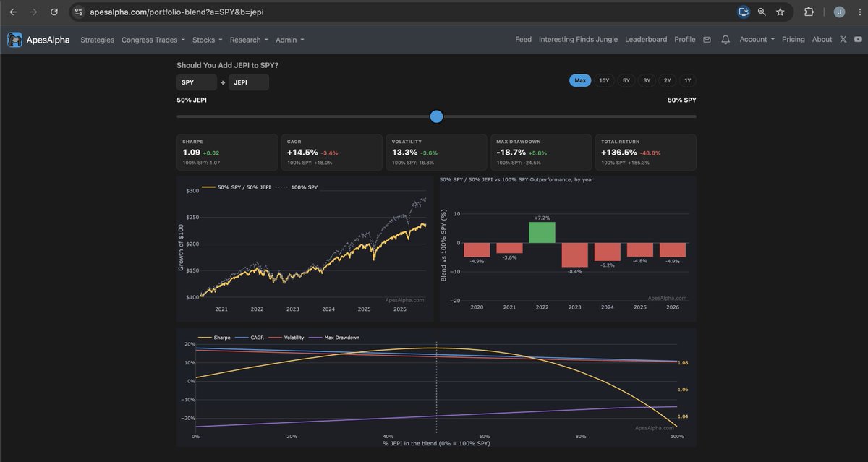
Task: Select the Max time range
Action: (580, 81)
